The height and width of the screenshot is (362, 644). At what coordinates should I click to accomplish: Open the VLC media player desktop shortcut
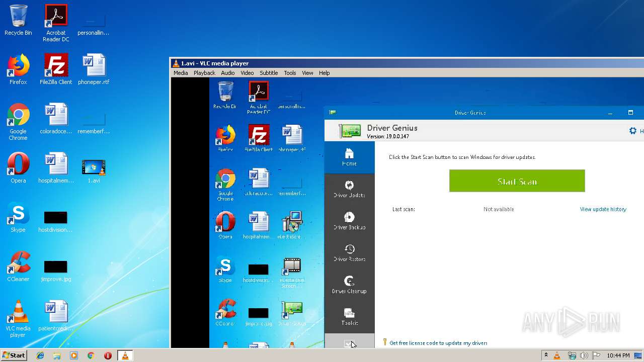point(18,319)
